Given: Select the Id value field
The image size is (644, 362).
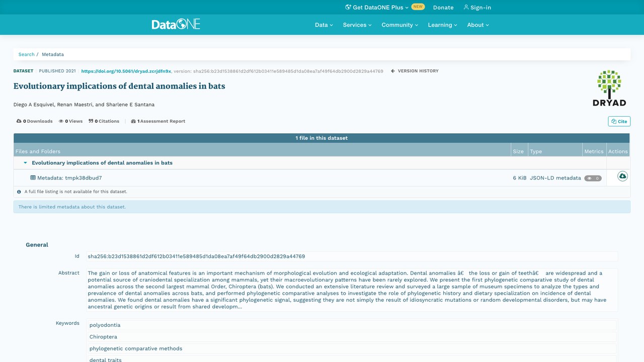Looking at the screenshot, I should click(352, 256).
